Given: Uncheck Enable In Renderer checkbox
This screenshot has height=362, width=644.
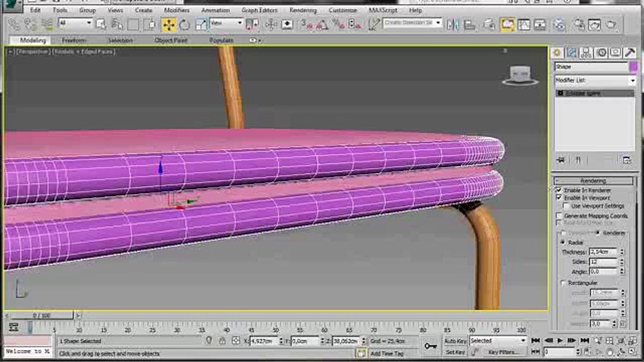Looking at the screenshot, I should pos(558,190).
